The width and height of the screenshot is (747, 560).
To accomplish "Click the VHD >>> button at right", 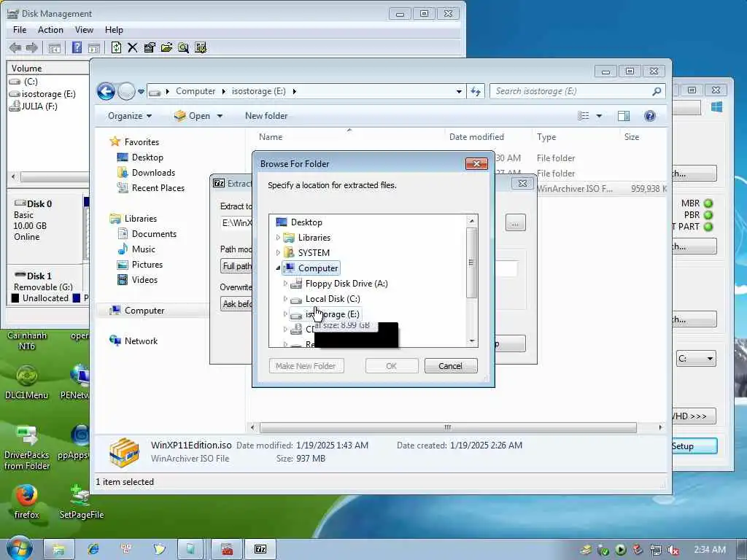I will [693, 416].
